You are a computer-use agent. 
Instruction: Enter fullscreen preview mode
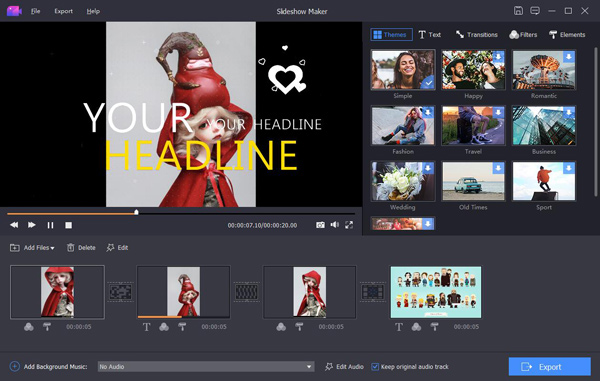[349, 225]
